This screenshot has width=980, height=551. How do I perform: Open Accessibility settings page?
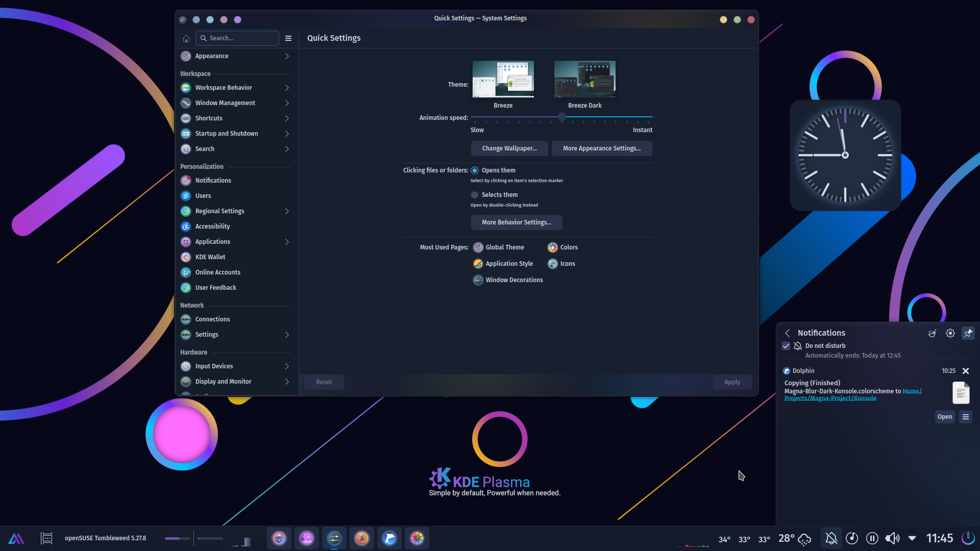pos(235,227)
